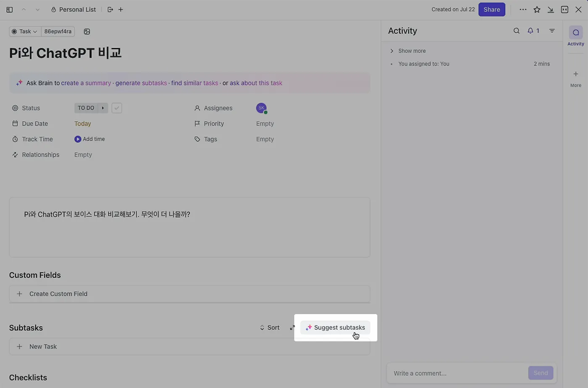Search activity with magnifier icon

pyautogui.click(x=516, y=31)
